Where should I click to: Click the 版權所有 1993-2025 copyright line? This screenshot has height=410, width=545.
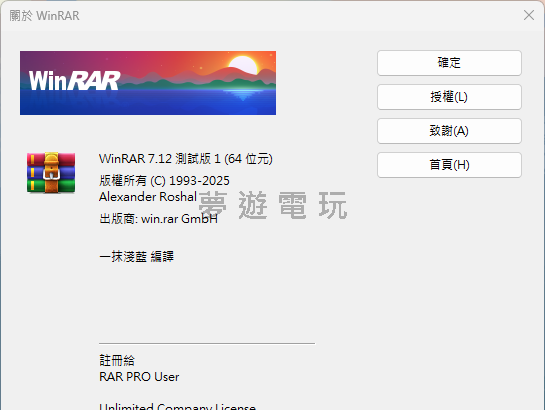click(164, 181)
